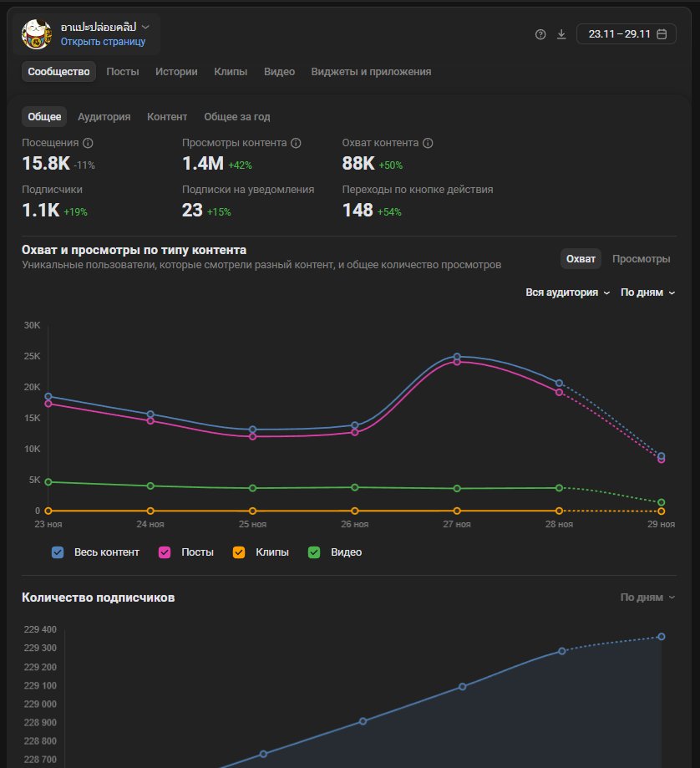Disable the Клипы legend checkbox
This screenshot has width=700, height=768.
click(239, 552)
